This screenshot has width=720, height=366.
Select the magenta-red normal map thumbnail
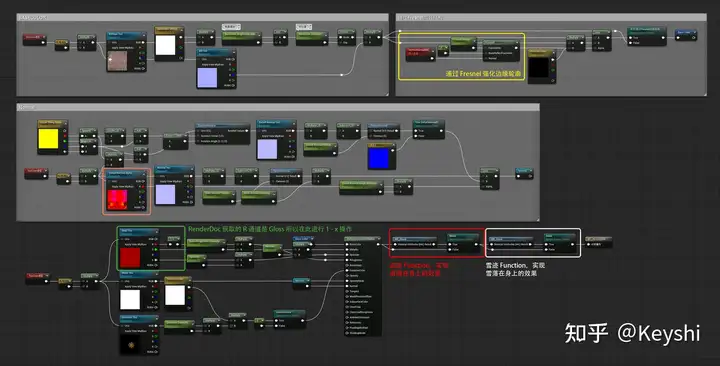[117, 200]
